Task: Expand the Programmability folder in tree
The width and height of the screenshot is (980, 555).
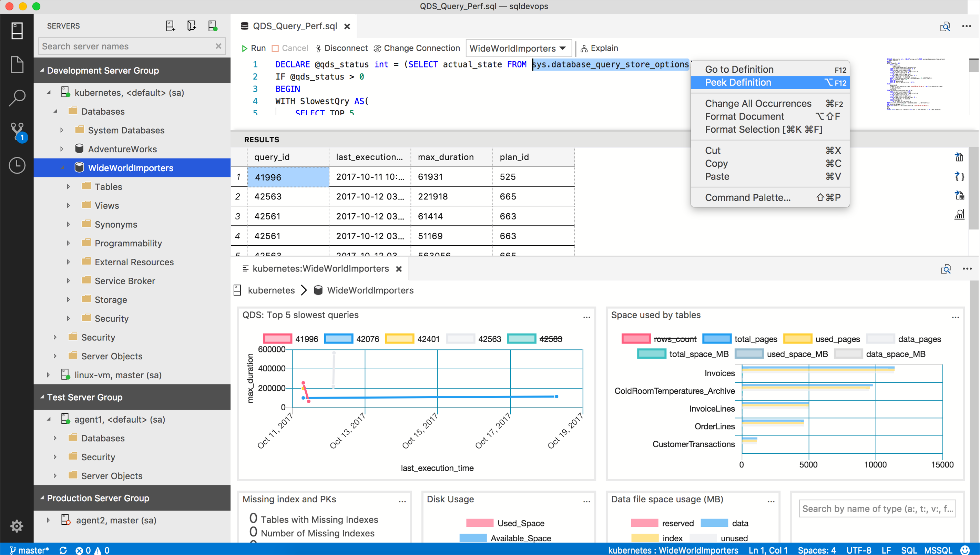Action: [69, 243]
